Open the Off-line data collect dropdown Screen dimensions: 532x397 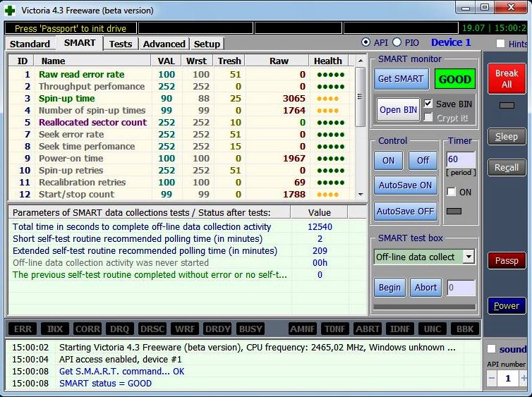click(469, 257)
